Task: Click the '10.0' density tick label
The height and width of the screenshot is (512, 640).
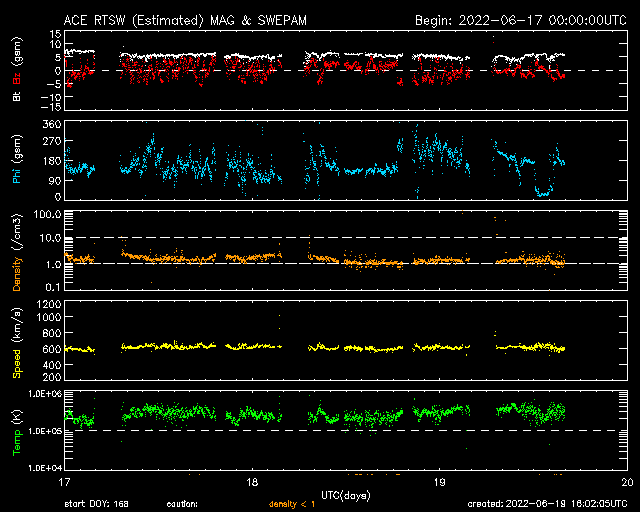Action: coord(50,238)
